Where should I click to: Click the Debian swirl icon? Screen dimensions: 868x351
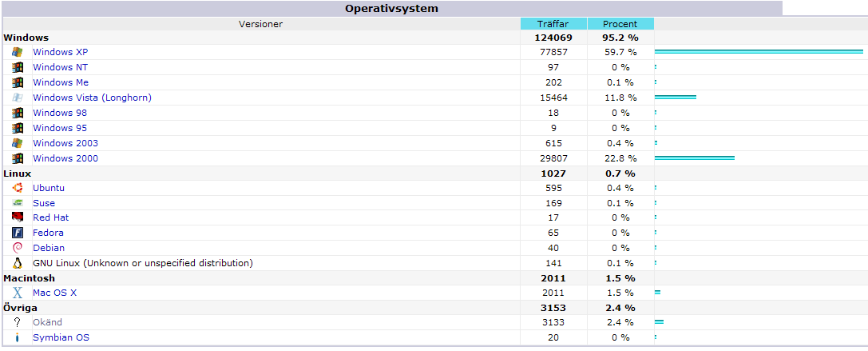click(17, 248)
